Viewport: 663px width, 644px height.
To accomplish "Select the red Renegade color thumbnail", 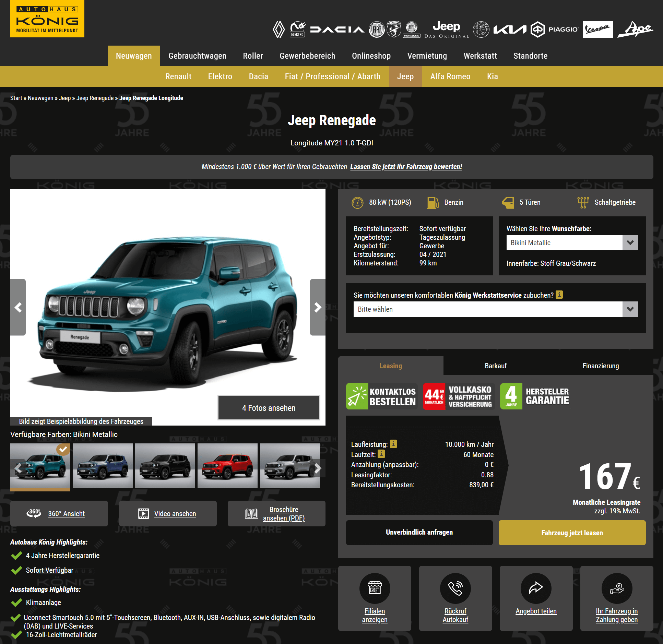I will coord(227,466).
